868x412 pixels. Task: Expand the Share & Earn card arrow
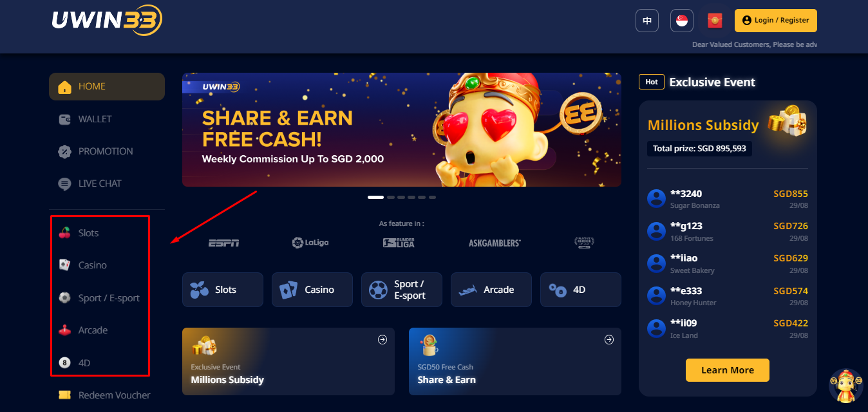pos(609,339)
